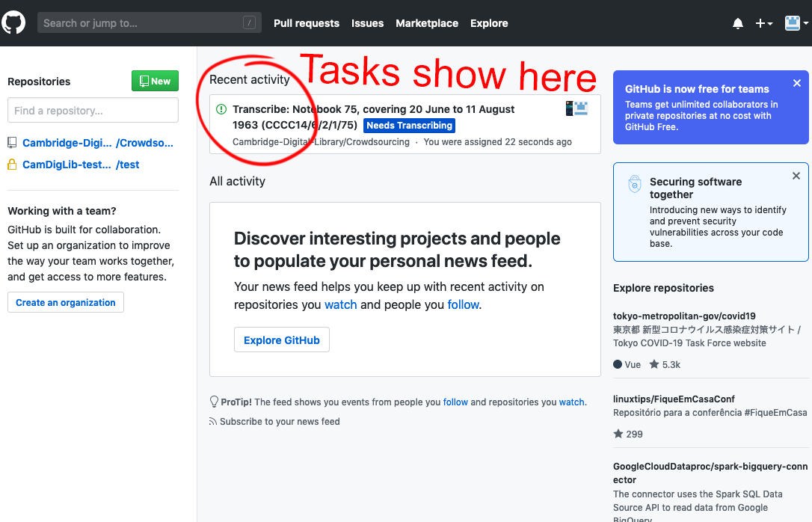Image resolution: width=812 pixels, height=522 pixels.
Task: Follow the 'watch' link in news feed text
Action: click(x=340, y=304)
